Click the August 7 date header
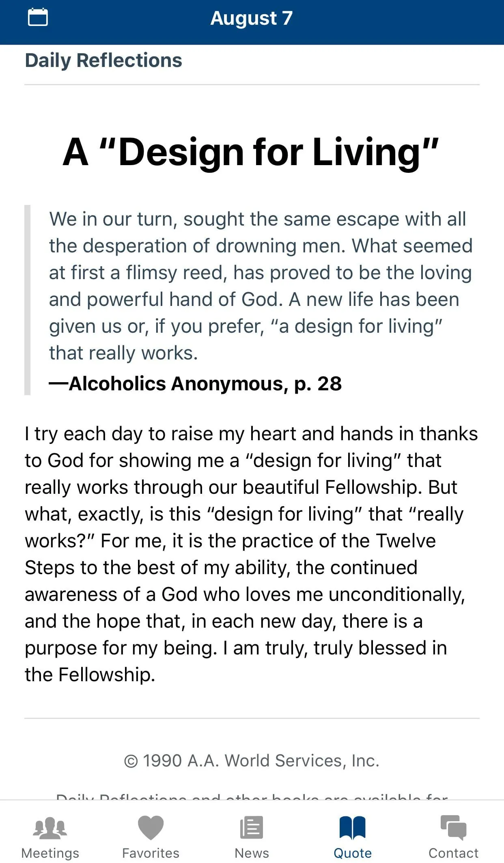 252,18
